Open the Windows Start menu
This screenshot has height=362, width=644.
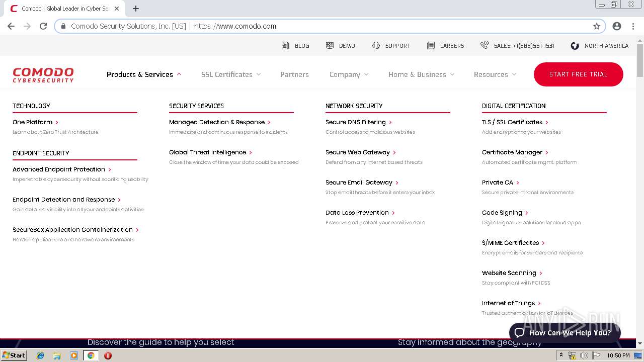click(x=14, y=355)
